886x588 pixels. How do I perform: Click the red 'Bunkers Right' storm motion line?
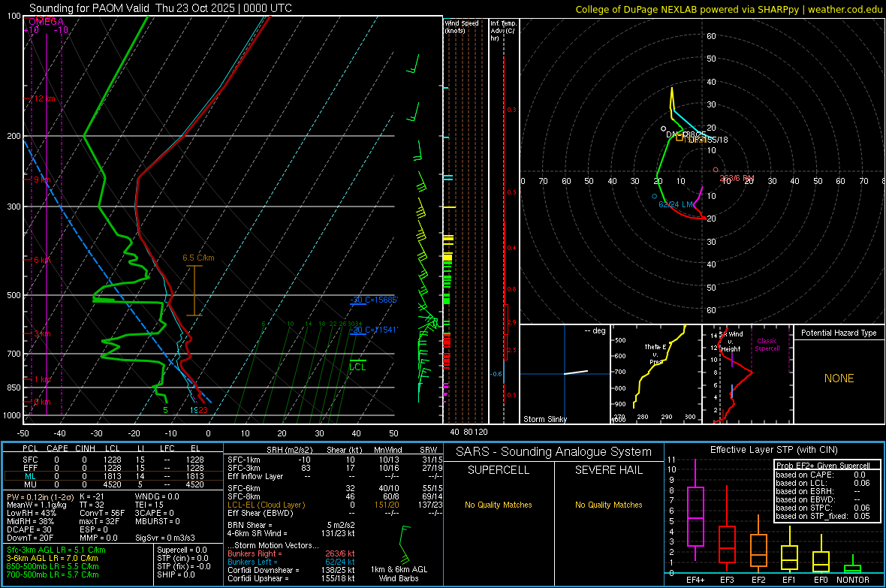(x=291, y=553)
